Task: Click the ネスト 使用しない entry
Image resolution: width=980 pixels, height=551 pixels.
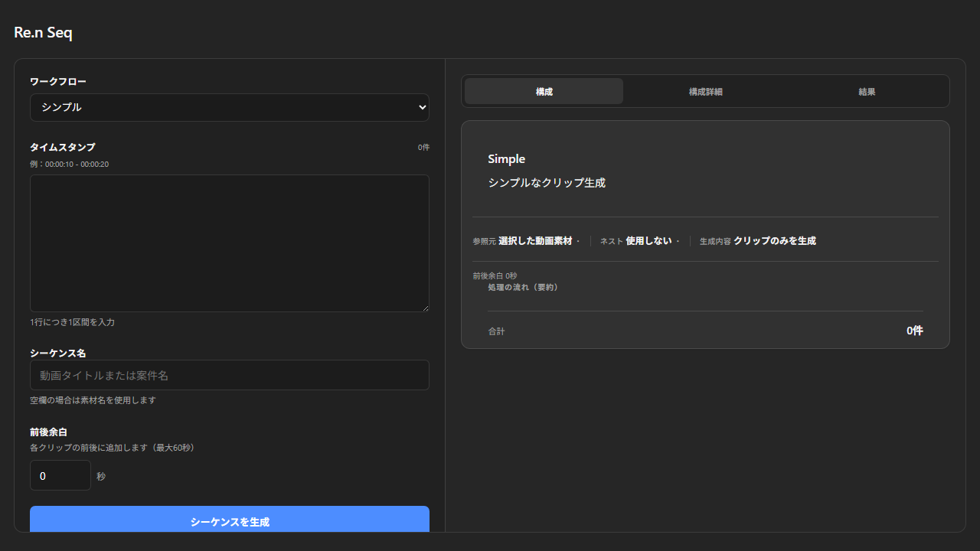Action: [635, 240]
